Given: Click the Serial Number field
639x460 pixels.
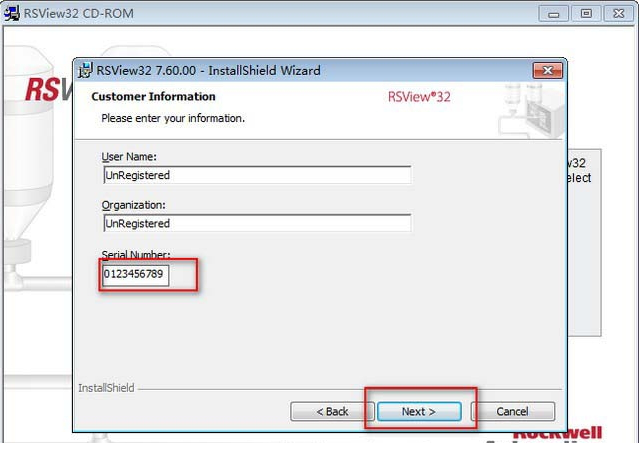Looking at the screenshot, I should point(135,275).
